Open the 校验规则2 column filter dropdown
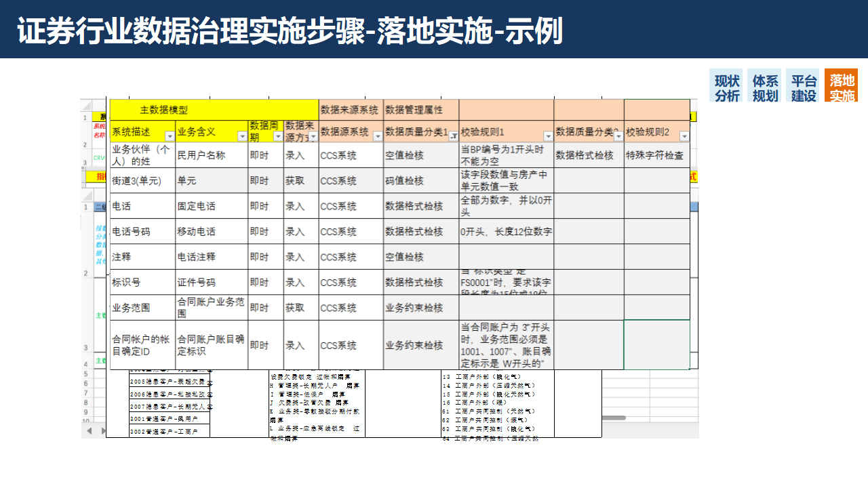The height and width of the screenshot is (488, 868). coord(684,136)
